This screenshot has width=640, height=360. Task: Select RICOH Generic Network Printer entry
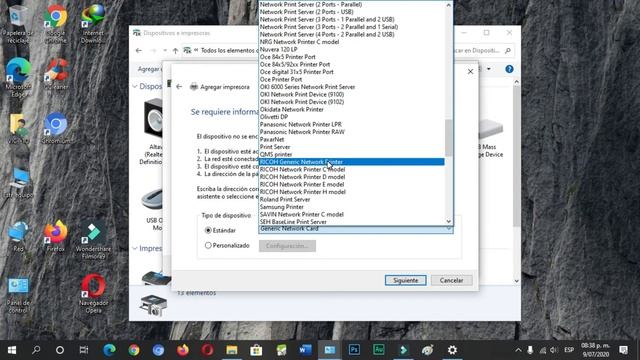point(351,162)
